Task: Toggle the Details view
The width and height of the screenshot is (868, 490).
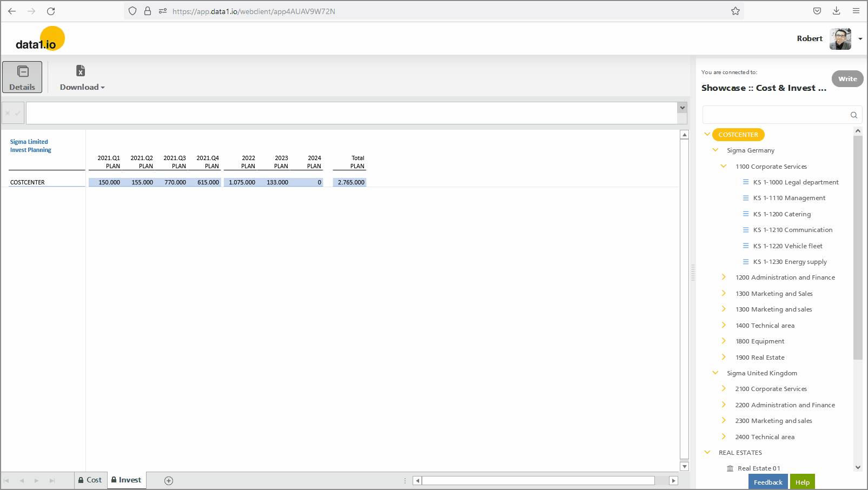Action: [x=22, y=77]
